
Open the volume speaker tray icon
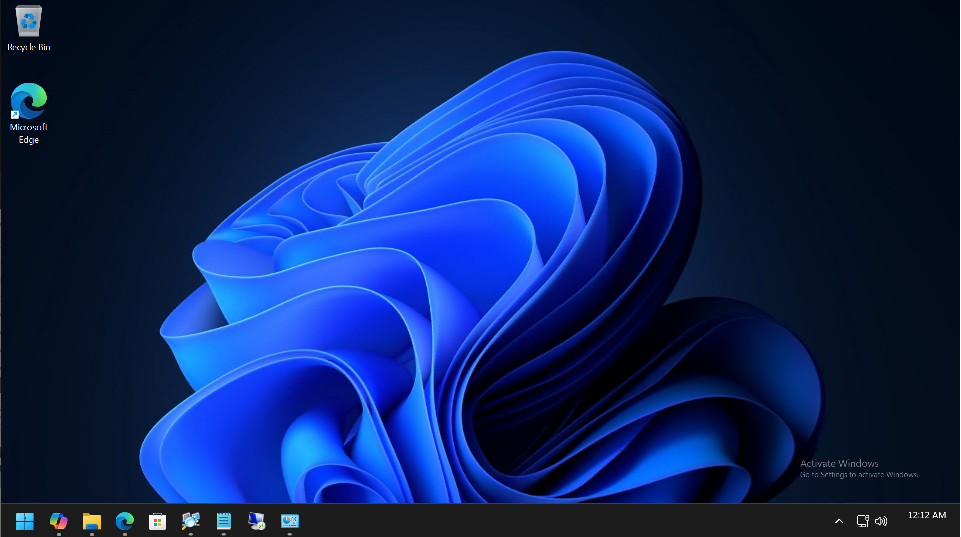click(881, 521)
